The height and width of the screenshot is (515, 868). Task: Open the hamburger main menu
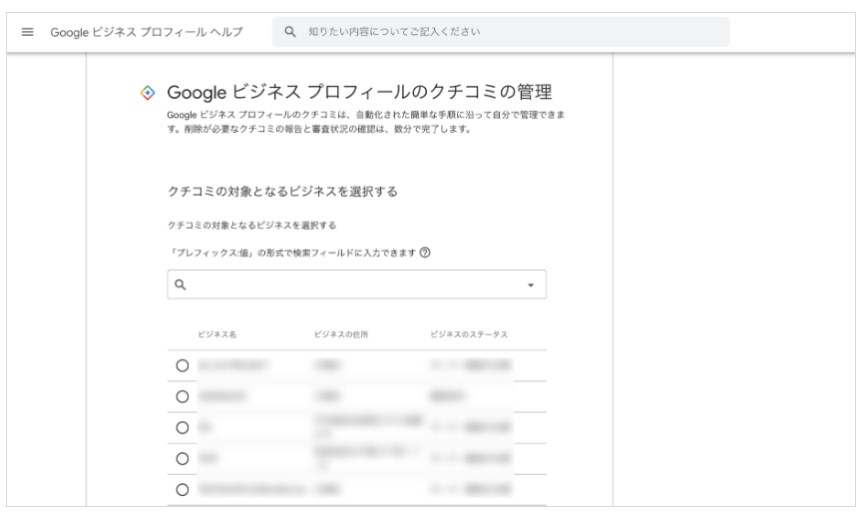click(x=27, y=32)
